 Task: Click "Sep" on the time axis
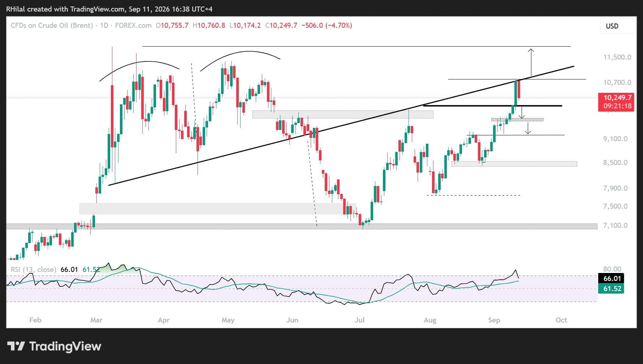494,320
